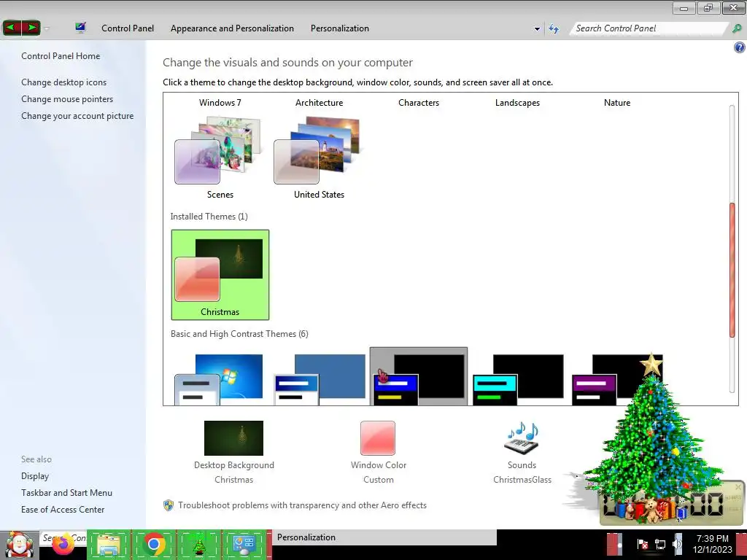The width and height of the screenshot is (747, 560).
Task: Select the Windows Classic theme with the blue background
Action: pos(320,378)
